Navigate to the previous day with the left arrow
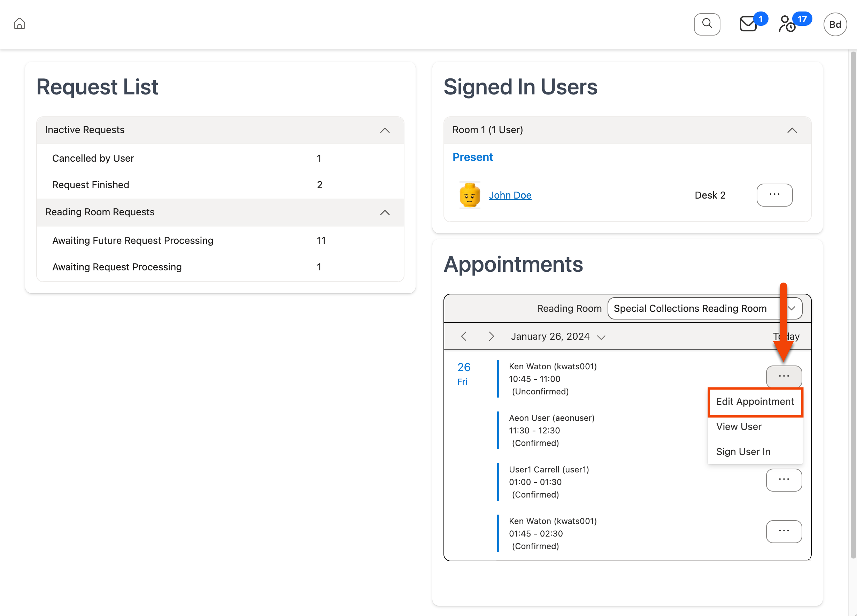857x616 pixels. click(x=464, y=336)
